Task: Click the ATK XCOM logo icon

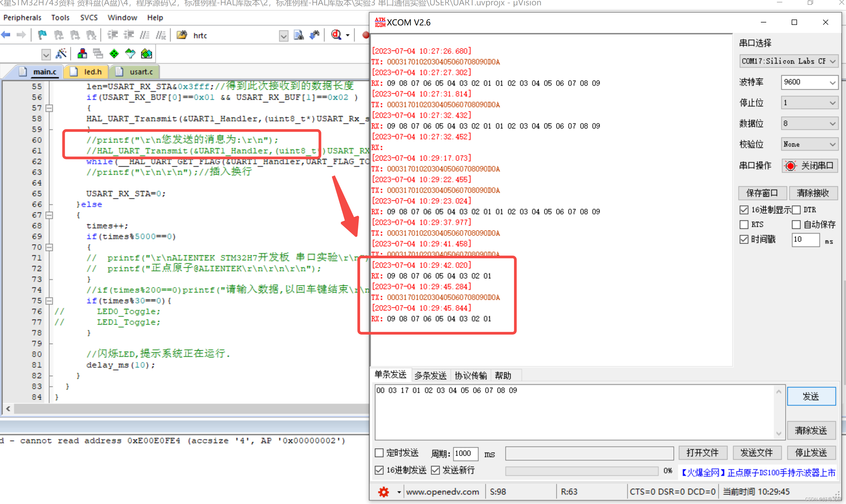Action: click(380, 22)
